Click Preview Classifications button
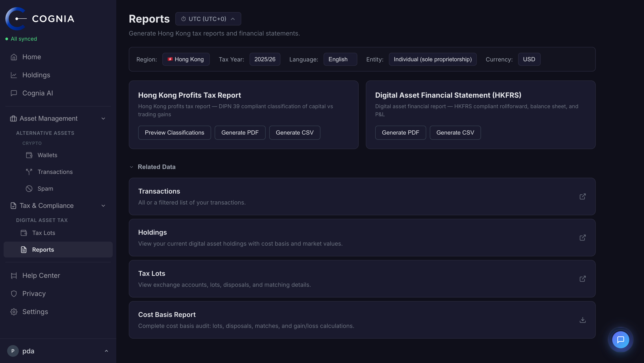644x363 pixels. [x=174, y=133]
